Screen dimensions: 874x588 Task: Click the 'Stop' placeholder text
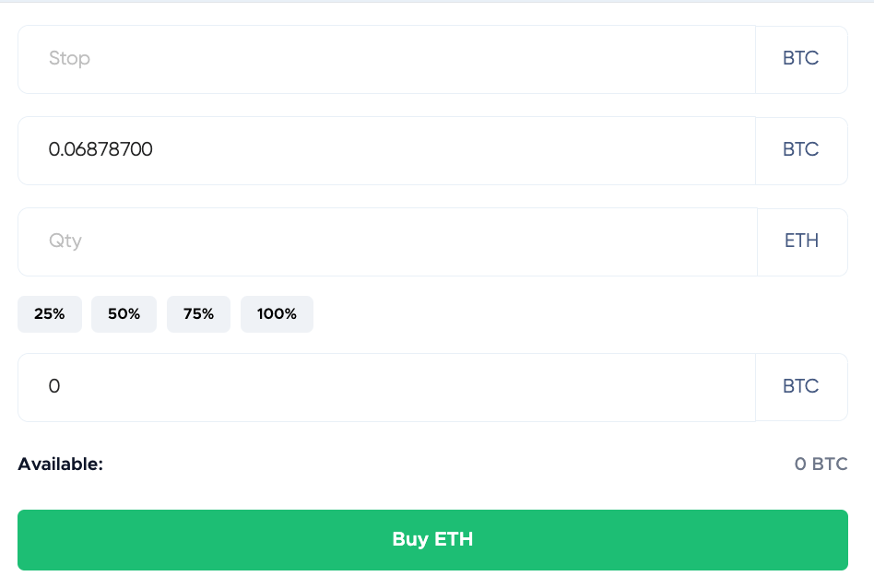coord(69,59)
